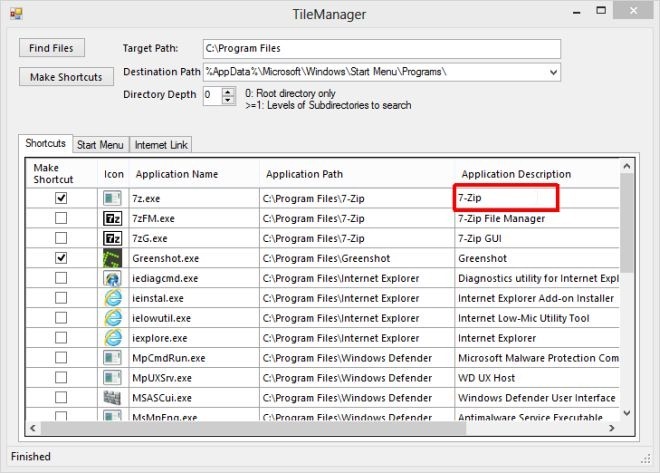
Task: Check the ieinstal.exe shortcut checkbox
Action: click(61, 298)
